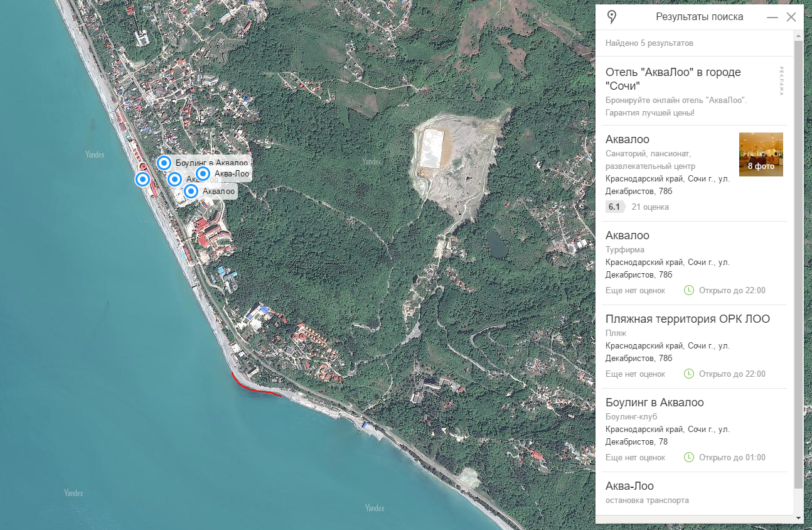Click the clock icon in the Турфирма result
Viewport: 812px width, 530px height.
pos(689,290)
